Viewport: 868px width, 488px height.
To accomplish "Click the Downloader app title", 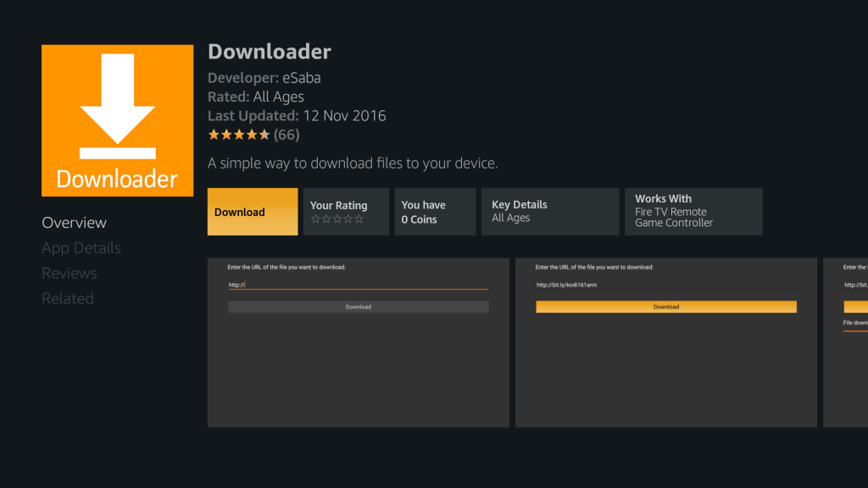I will 270,52.
